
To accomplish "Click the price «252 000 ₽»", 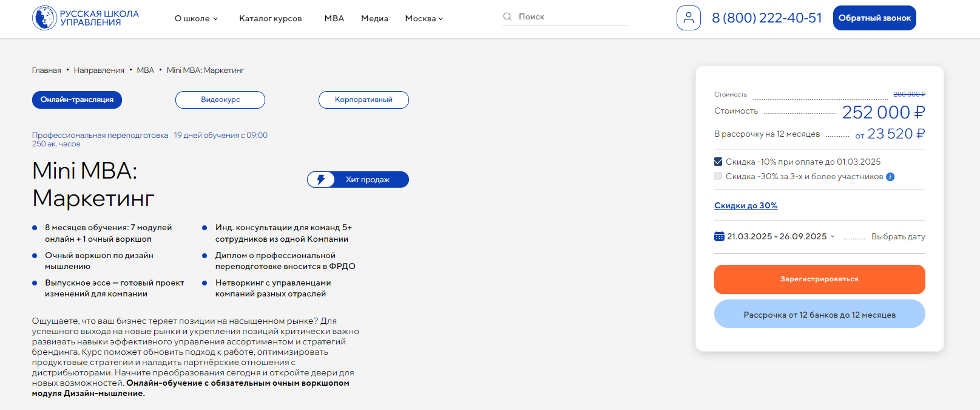I will click(x=884, y=112).
